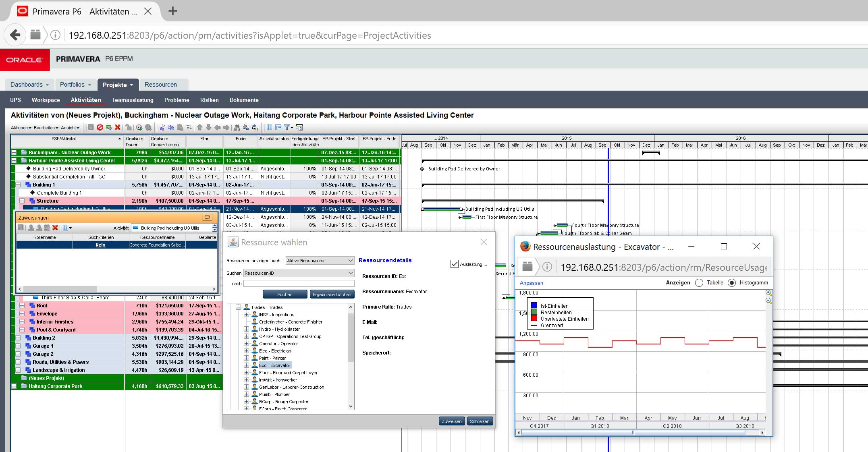Expand the Haitang Corporate Park row

click(x=14, y=386)
